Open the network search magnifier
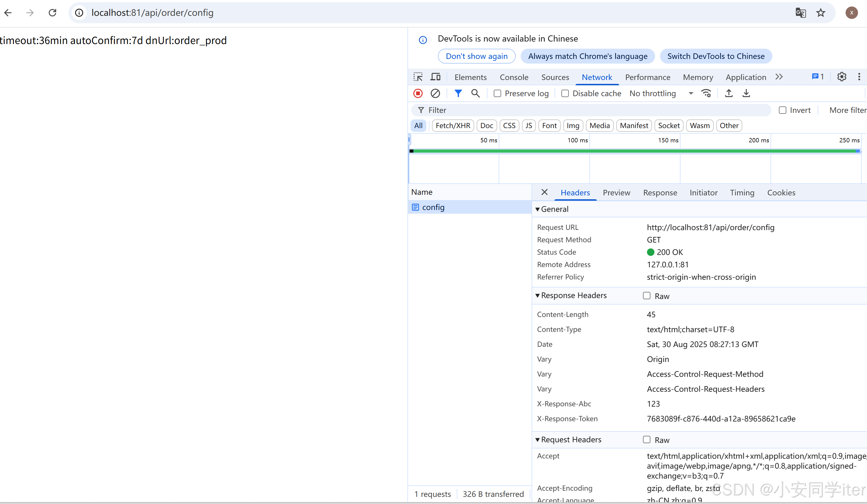Screen dimensions: 867x504 475,93
